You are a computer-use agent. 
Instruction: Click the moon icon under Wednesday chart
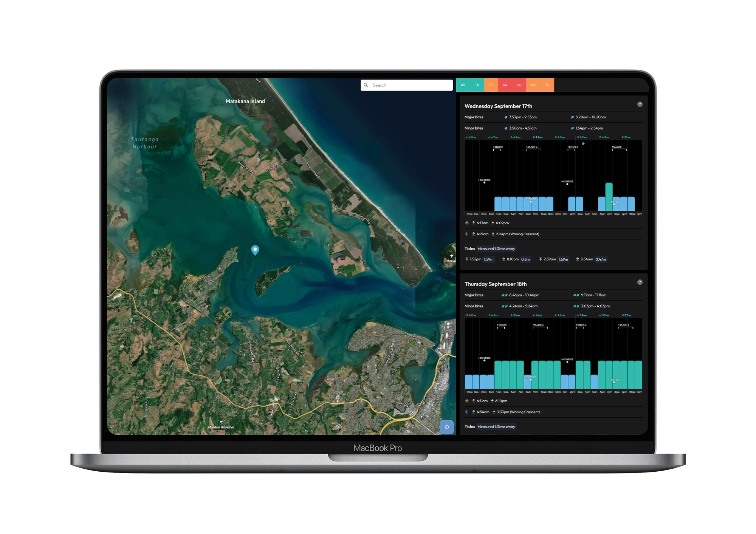pos(467,234)
